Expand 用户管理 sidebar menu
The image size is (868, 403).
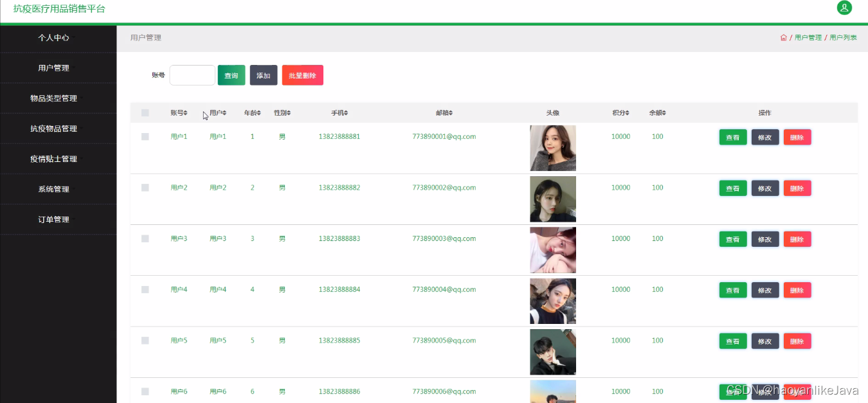58,68
